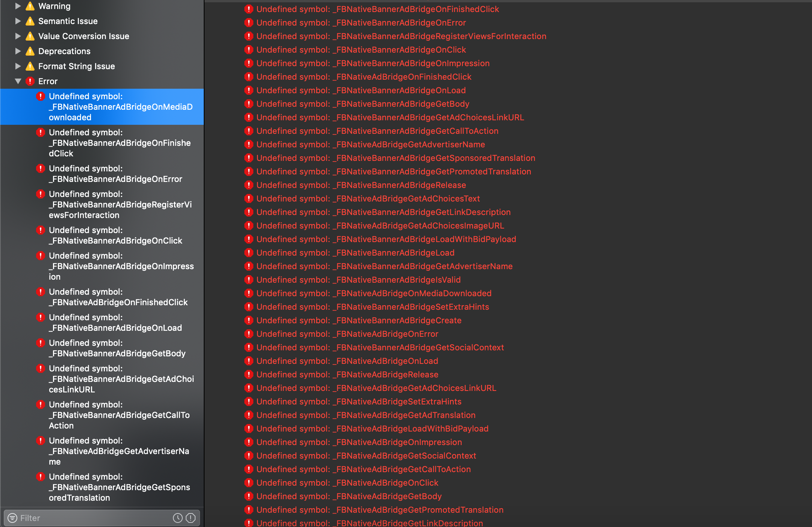Click log line _FBNativeAdBridgeSetExtraHints
The height and width of the screenshot is (527, 812).
coord(359,401)
